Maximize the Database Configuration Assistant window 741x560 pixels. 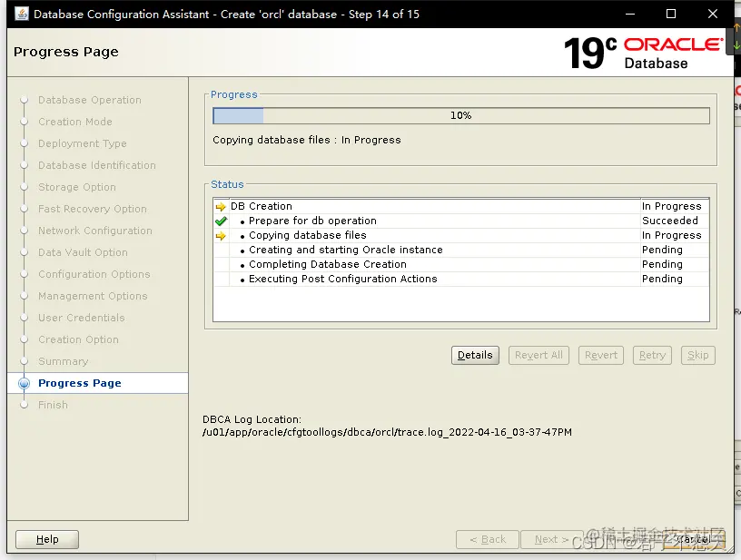(670, 14)
